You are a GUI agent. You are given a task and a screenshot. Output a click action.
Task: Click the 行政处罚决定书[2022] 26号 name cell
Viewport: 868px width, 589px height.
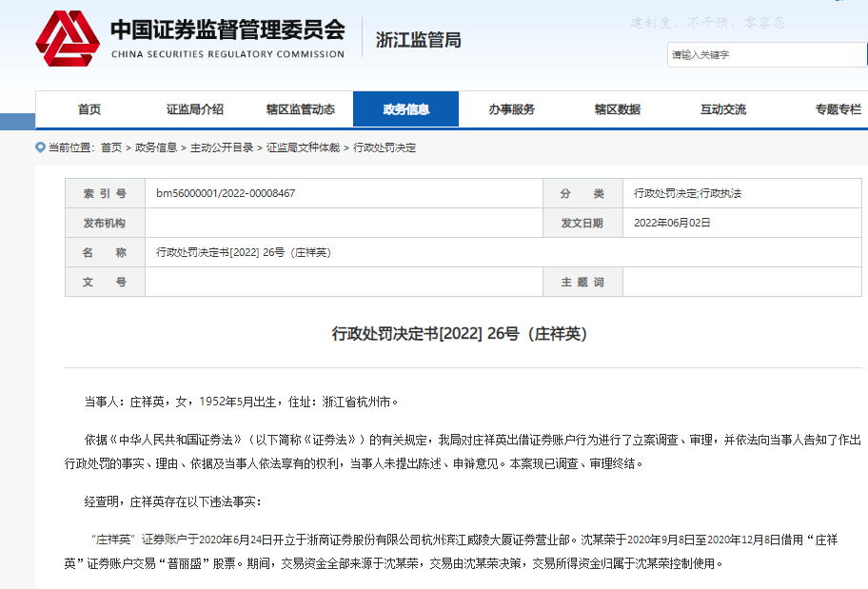pyautogui.click(x=243, y=252)
